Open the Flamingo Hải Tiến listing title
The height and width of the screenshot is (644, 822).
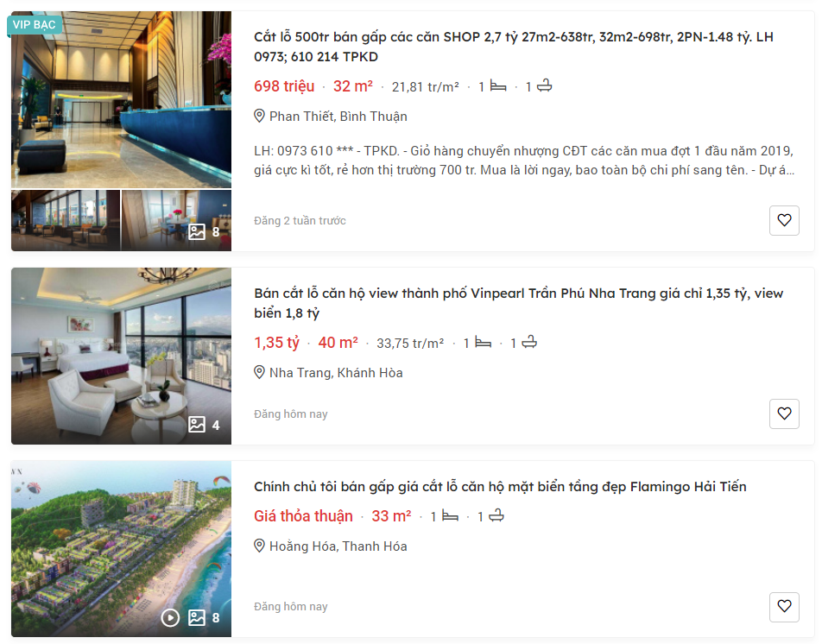tap(500, 487)
